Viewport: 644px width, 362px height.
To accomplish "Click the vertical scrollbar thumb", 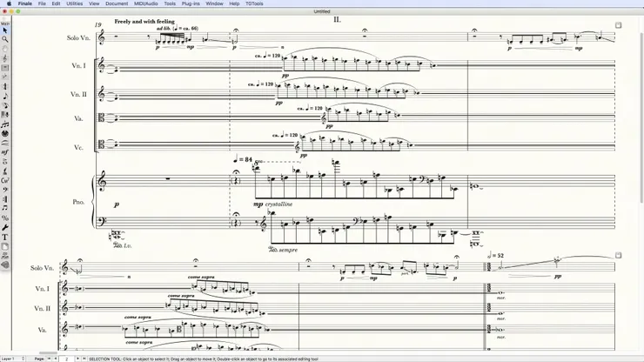I will click(x=641, y=117).
